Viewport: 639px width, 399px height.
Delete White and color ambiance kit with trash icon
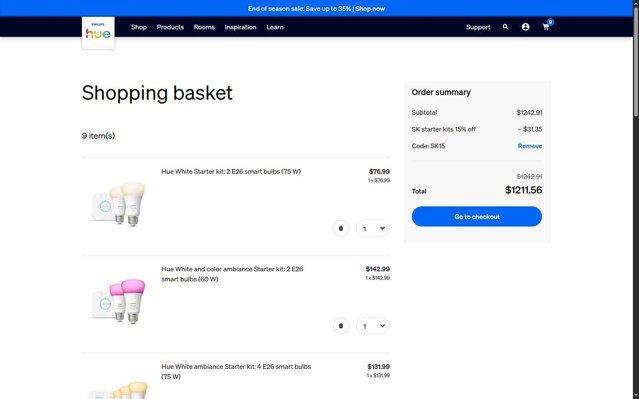click(341, 326)
